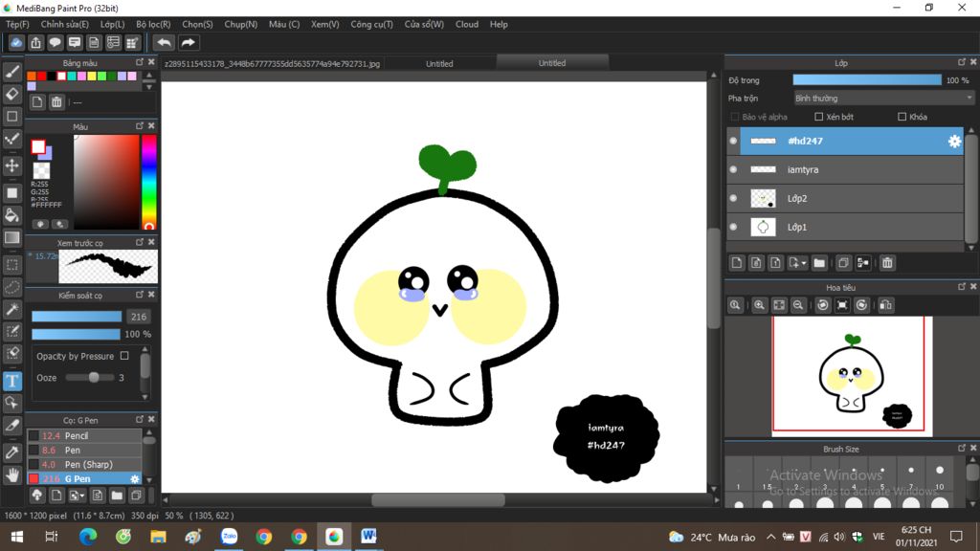
Task: Expand the add-layer dropdown arrow
Action: pyautogui.click(x=804, y=263)
